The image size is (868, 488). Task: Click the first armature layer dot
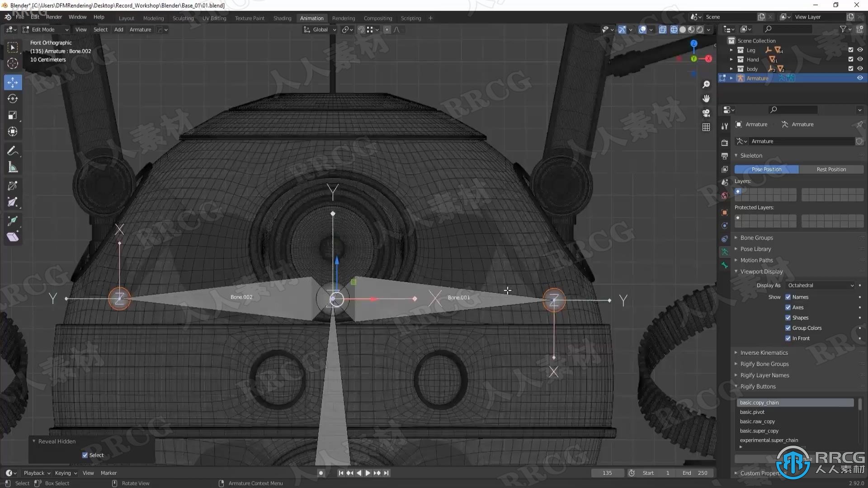click(x=738, y=191)
